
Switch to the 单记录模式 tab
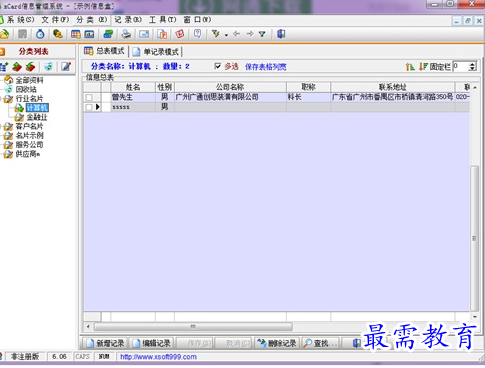point(156,52)
